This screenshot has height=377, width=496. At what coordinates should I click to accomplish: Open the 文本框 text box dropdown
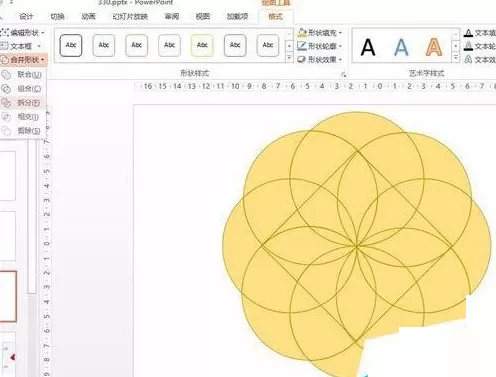click(21, 46)
